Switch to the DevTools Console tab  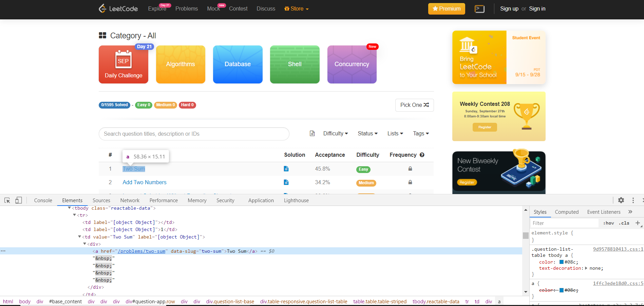coord(43,200)
